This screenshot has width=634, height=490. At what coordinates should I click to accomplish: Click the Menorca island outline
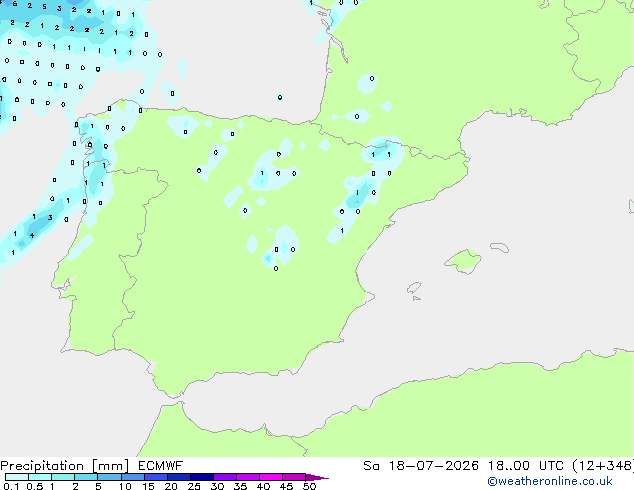click(500, 247)
